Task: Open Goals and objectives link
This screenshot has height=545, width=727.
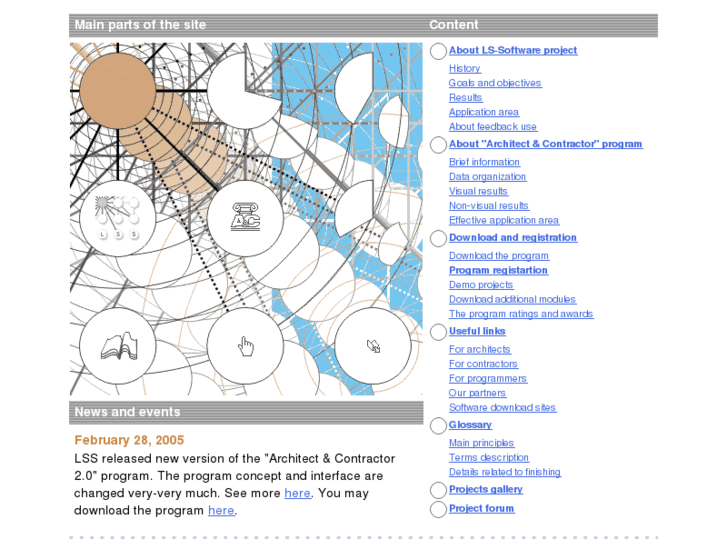Action: 495,83
